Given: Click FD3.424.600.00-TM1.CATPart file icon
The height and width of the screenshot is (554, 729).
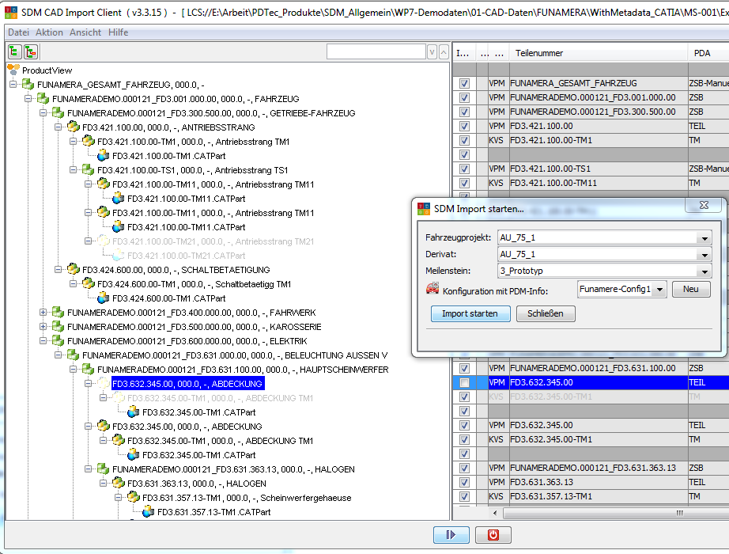Looking at the screenshot, I should pyautogui.click(x=103, y=298).
